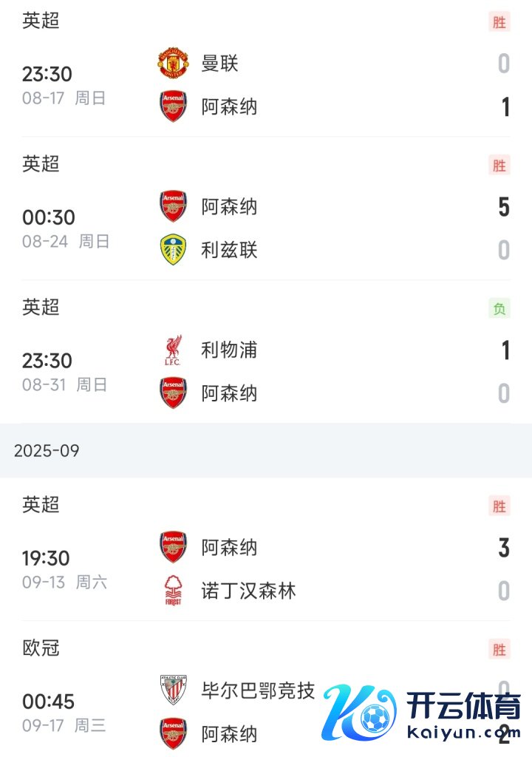This screenshot has height=757, width=532.
Task: Click the 2025-09 month section header
Action: (x=47, y=450)
